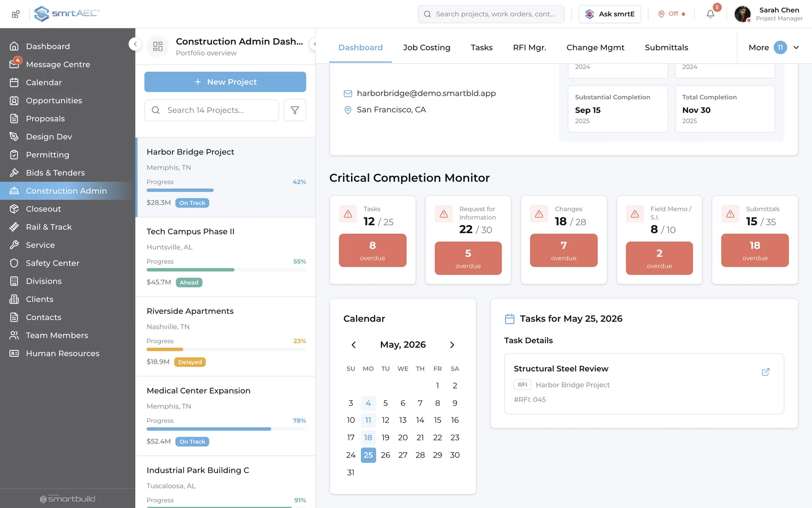Open Human Resources in the sidebar
Image resolution: width=812 pixels, height=508 pixels.
[68, 353]
